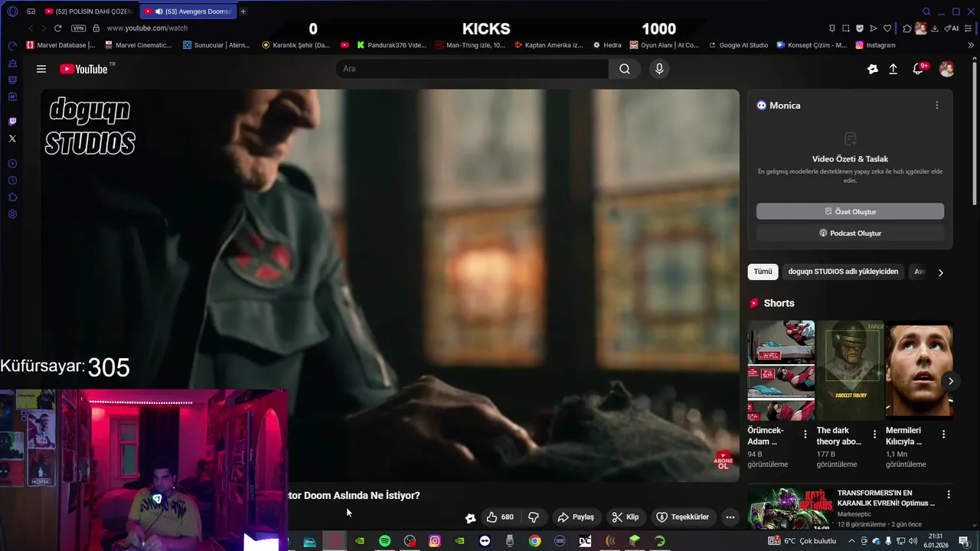Open the browser easy-setup menu icon
Screen dimensions: 980x551
tap(969, 28)
